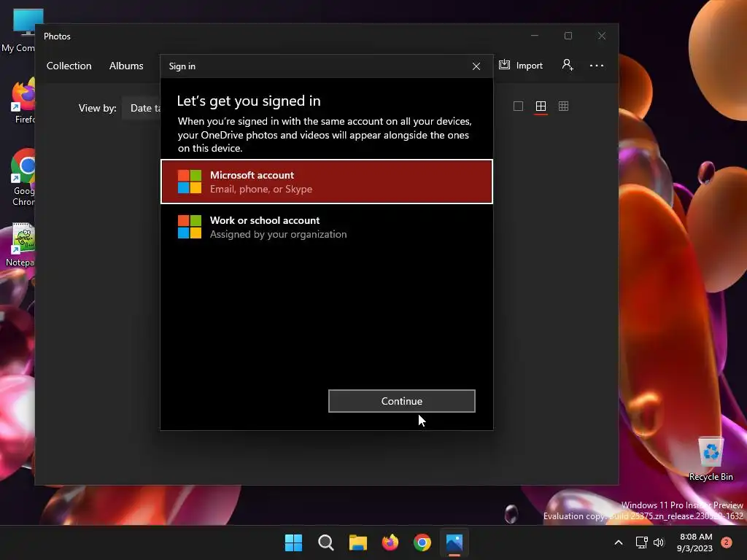
Task: Click the Photos app taskbar icon
Action: (x=454, y=542)
